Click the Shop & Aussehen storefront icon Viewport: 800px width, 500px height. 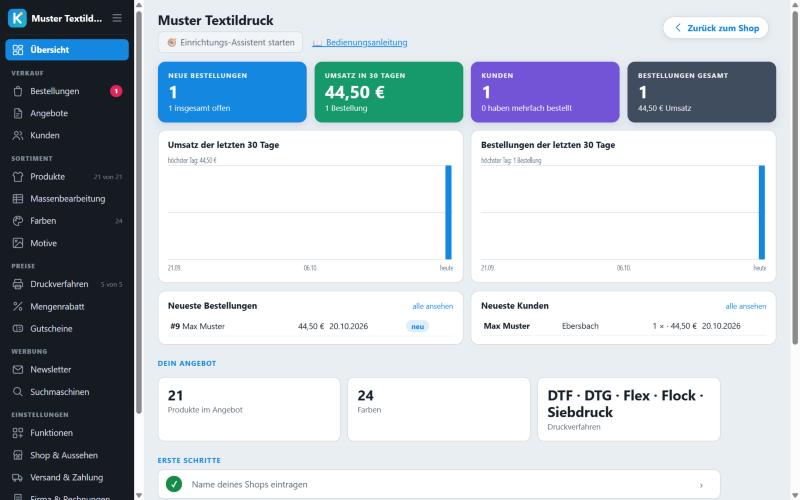(x=18, y=455)
